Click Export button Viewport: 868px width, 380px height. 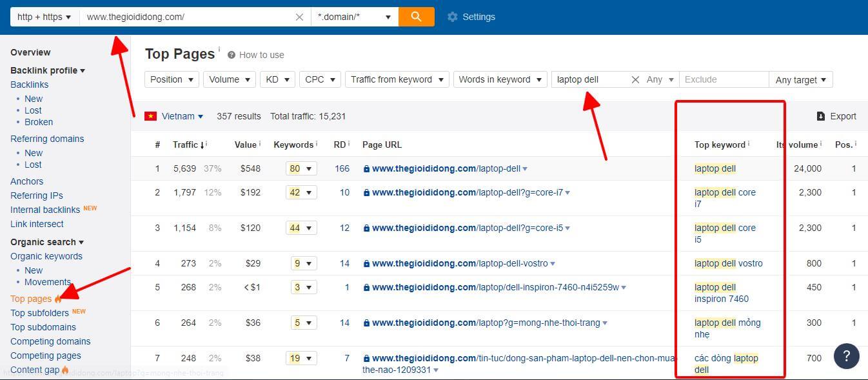coord(836,116)
